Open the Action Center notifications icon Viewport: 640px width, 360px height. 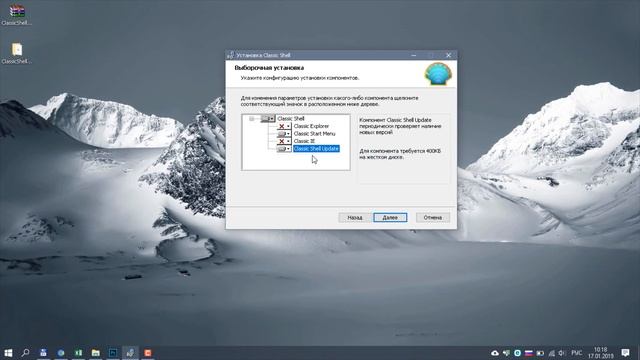625,353
